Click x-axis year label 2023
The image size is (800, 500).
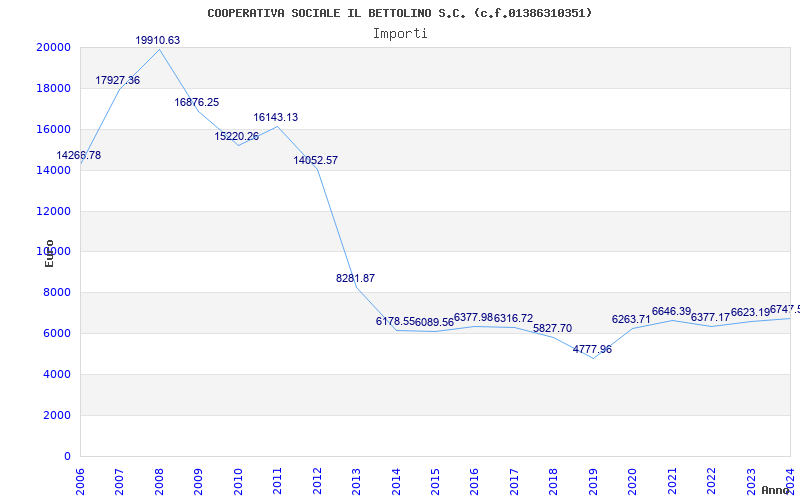tap(751, 482)
